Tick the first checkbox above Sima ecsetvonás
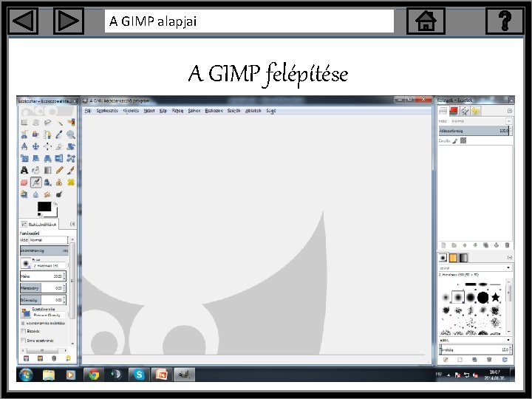This screenshot has width=532, height=399. pos(23,331)
